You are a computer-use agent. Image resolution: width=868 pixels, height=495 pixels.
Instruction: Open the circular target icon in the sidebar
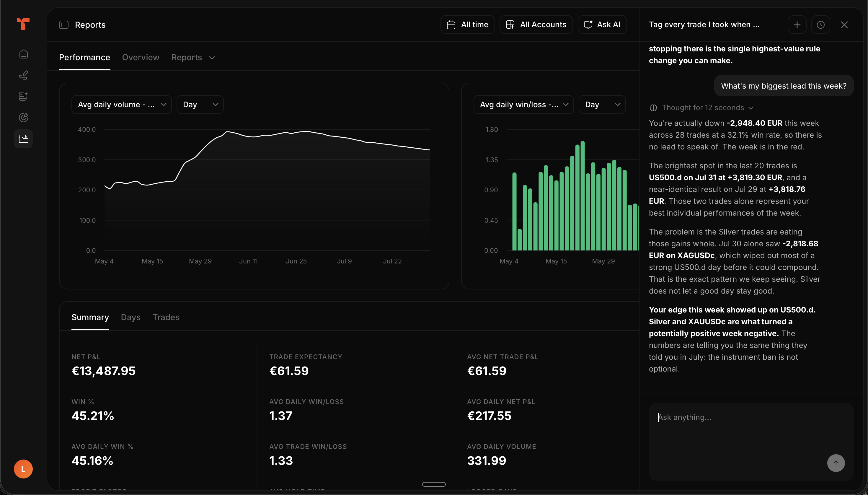tap(23, 118)
